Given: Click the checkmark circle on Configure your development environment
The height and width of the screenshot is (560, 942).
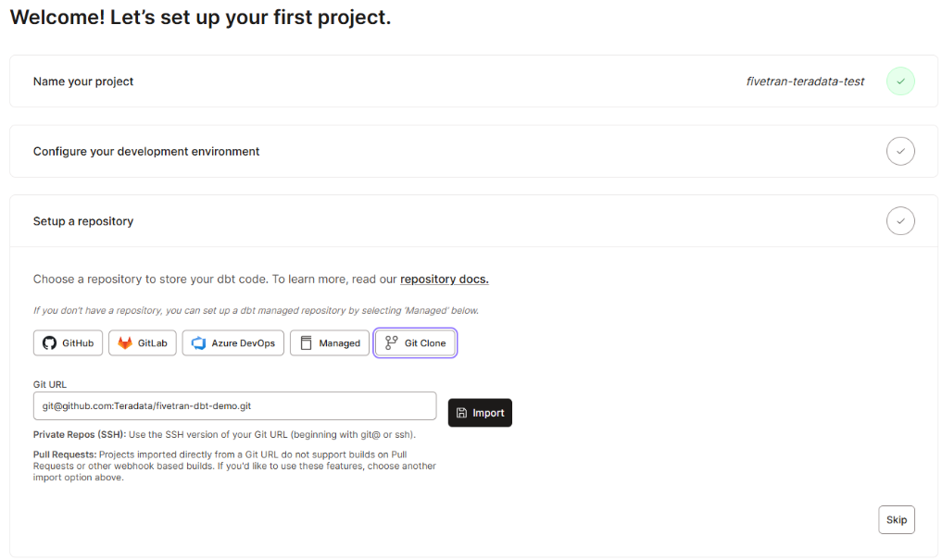Looking at the screenshot, I should (899, 151).
